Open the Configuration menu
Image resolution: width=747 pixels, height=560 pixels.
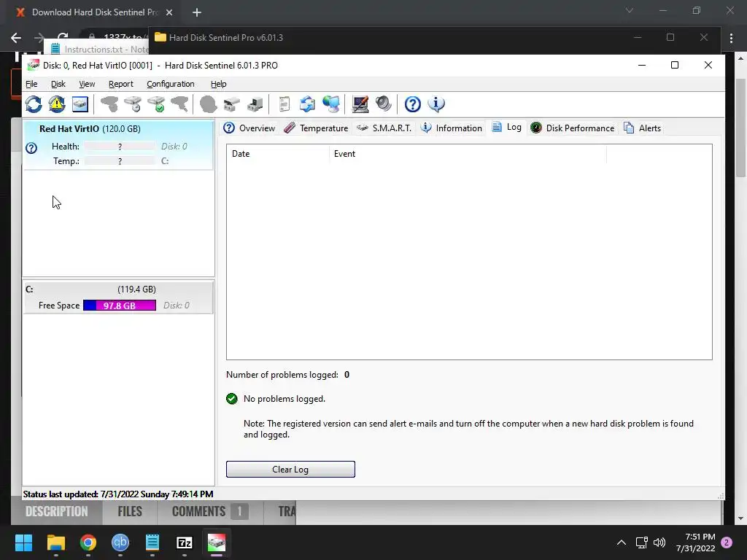tap(171, 84)
